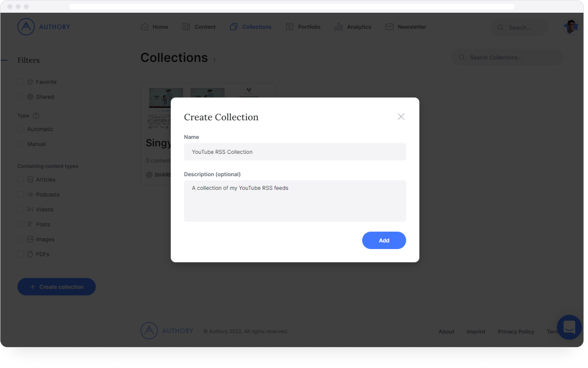The height and width of the screenshot is (368, 588).
Task: Open the Privacy Policy footer link
Action: pyautogui.click(x=516, y=331)
